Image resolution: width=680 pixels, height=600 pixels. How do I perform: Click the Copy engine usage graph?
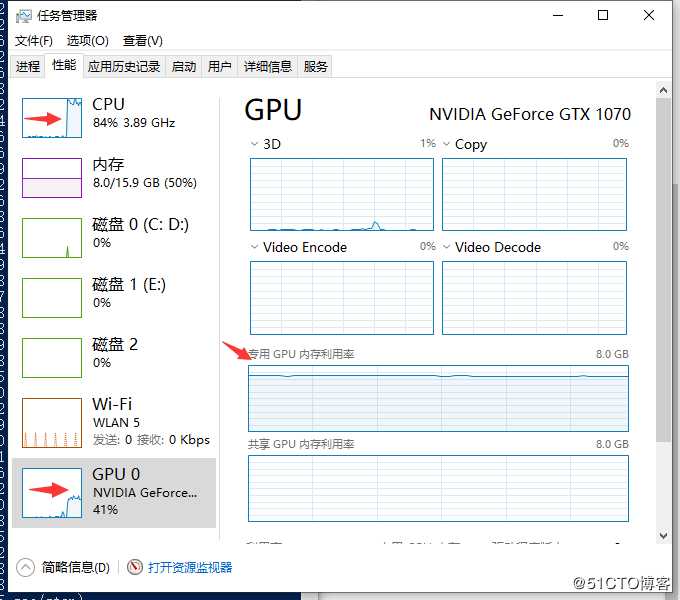tap(534, 194)
